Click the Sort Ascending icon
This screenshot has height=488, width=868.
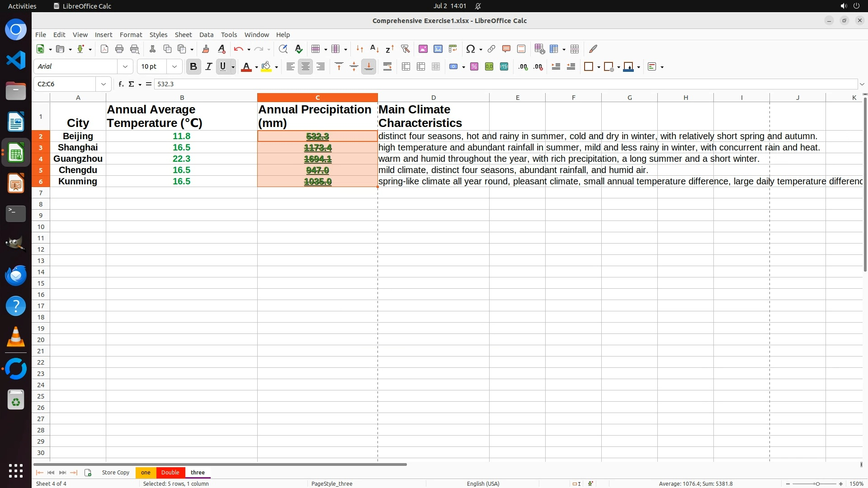(x=374, y=49)
